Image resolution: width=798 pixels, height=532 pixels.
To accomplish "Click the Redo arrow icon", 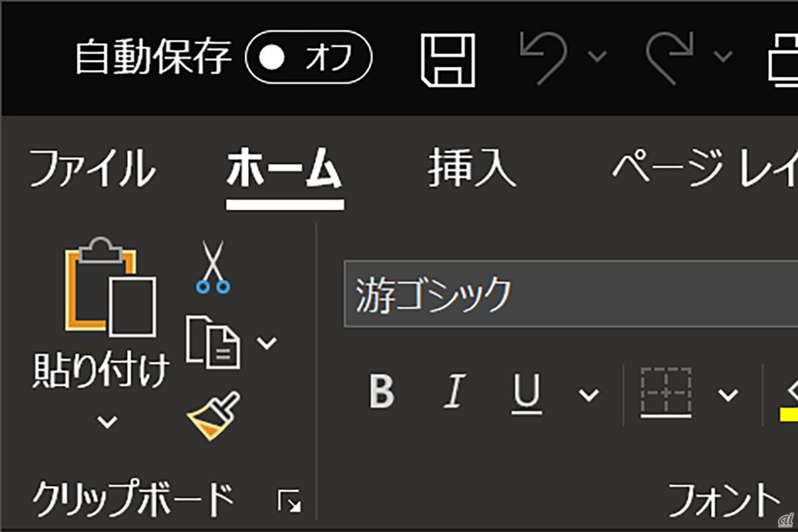I will (x=670, y=59).
